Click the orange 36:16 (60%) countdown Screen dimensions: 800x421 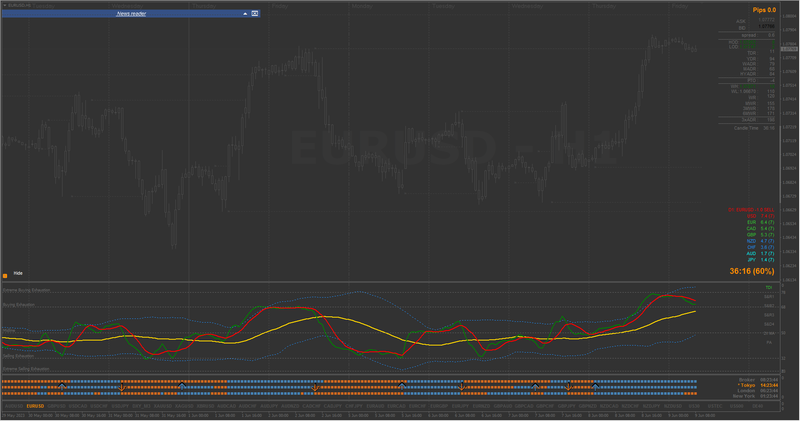tap(752, 271)
